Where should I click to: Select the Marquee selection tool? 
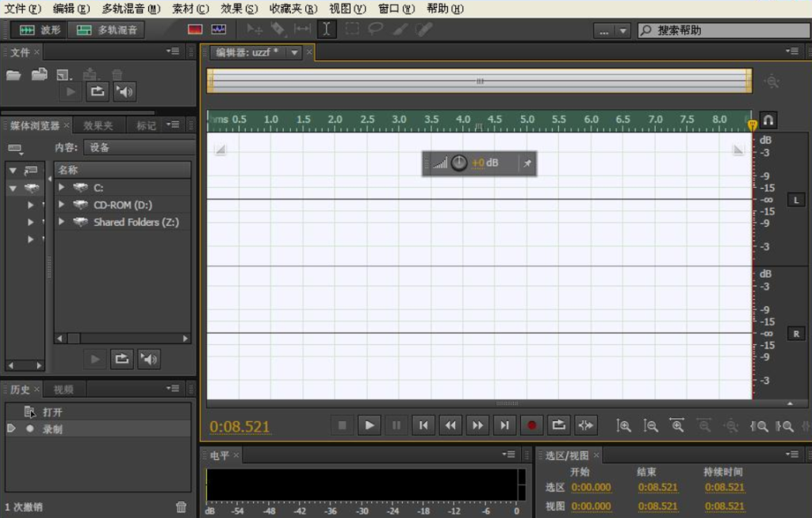click(x=351, y=29)
